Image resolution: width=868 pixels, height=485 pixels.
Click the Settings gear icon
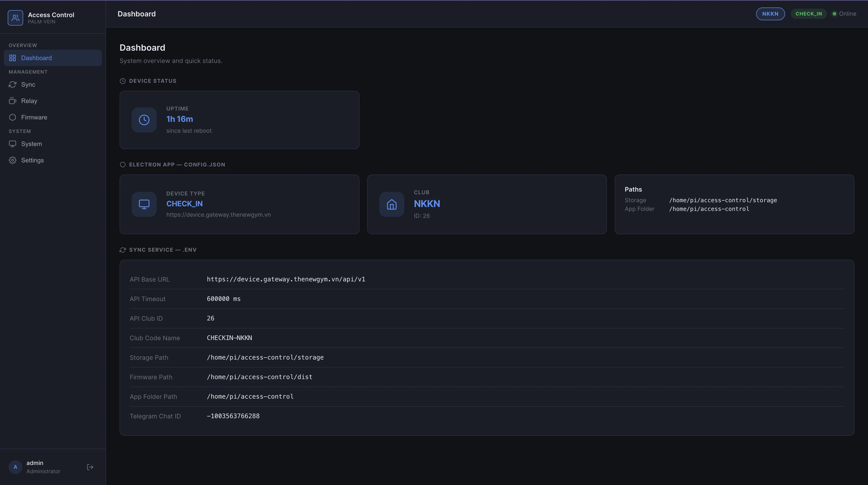[13, 160]
